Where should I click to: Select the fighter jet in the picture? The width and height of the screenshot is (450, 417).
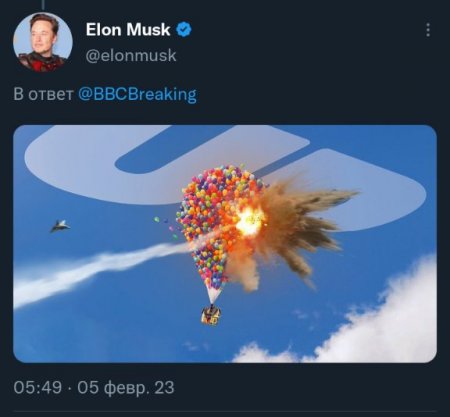click(x=60, y=226)
